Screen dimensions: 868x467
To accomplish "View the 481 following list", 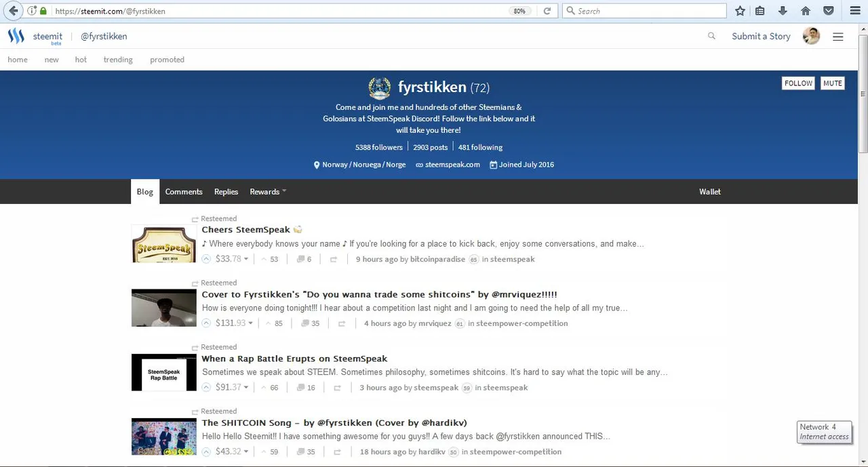I will [x=480, y=147].
